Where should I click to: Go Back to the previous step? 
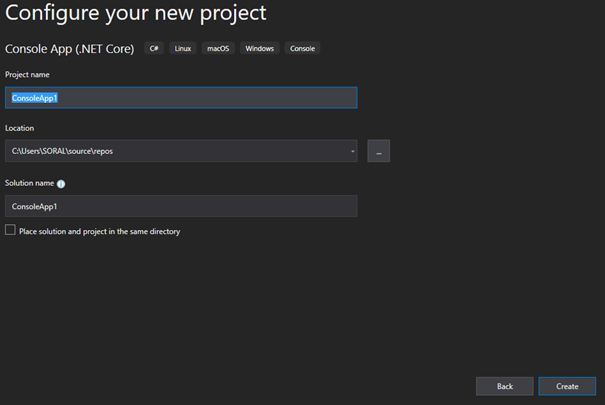click(505, 386)
